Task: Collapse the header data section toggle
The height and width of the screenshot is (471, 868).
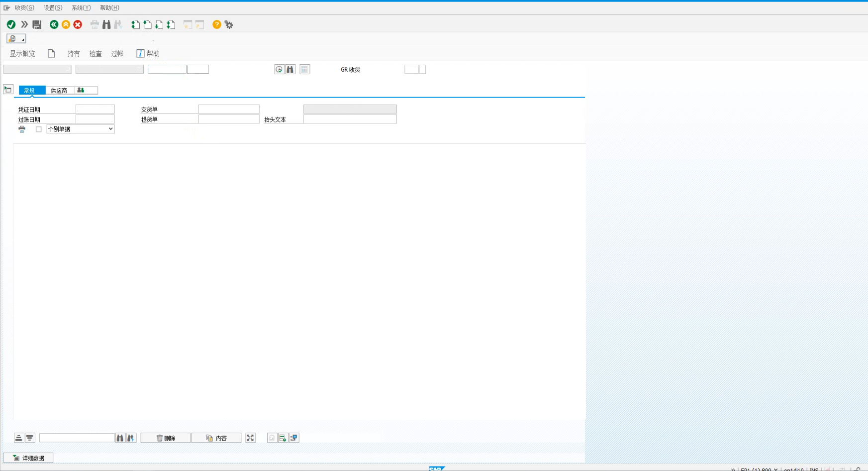Action: [8, 90]
